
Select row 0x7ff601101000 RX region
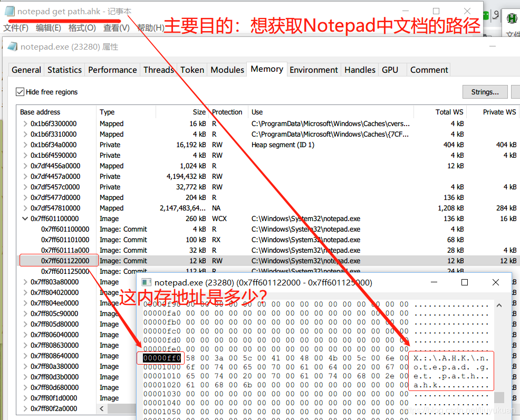pos(268,240)
